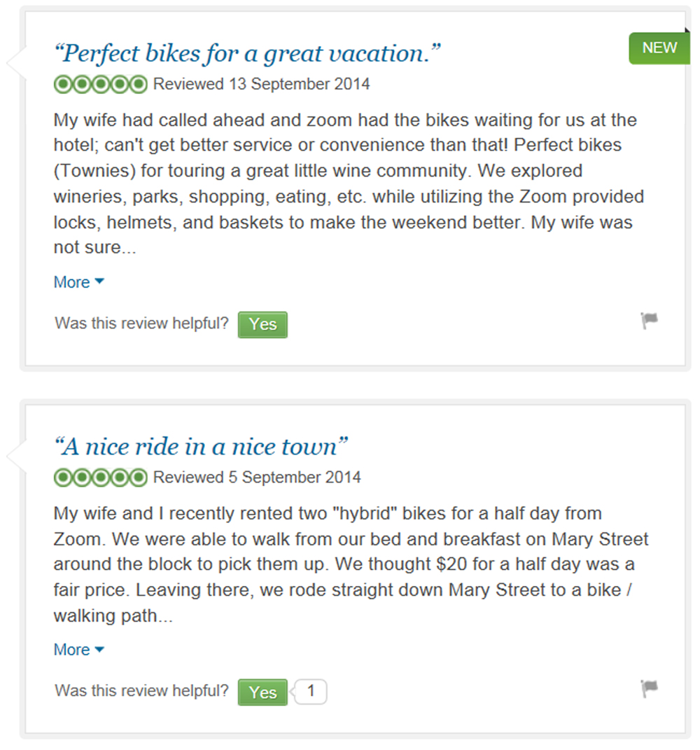
Task: Click the 'Reviewed 5 September 2014' date
Action: [x=257, y=478]
